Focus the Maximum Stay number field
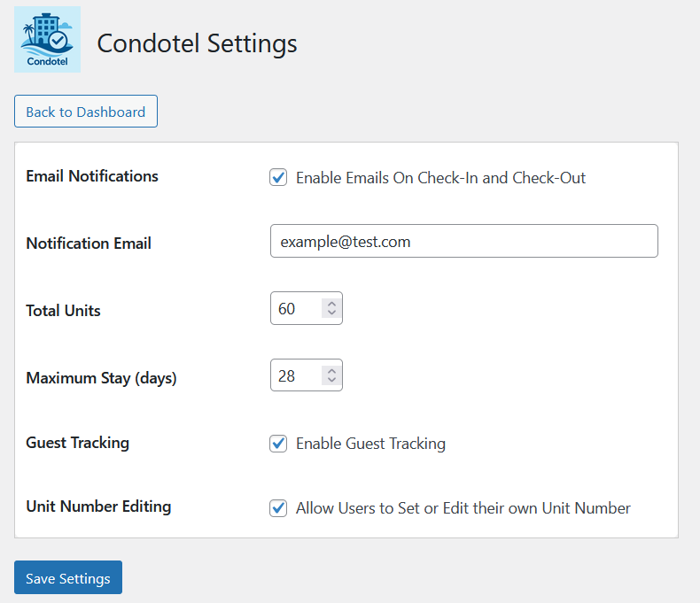This screenshot has height=603, width=700. click(x=294, y=376)
